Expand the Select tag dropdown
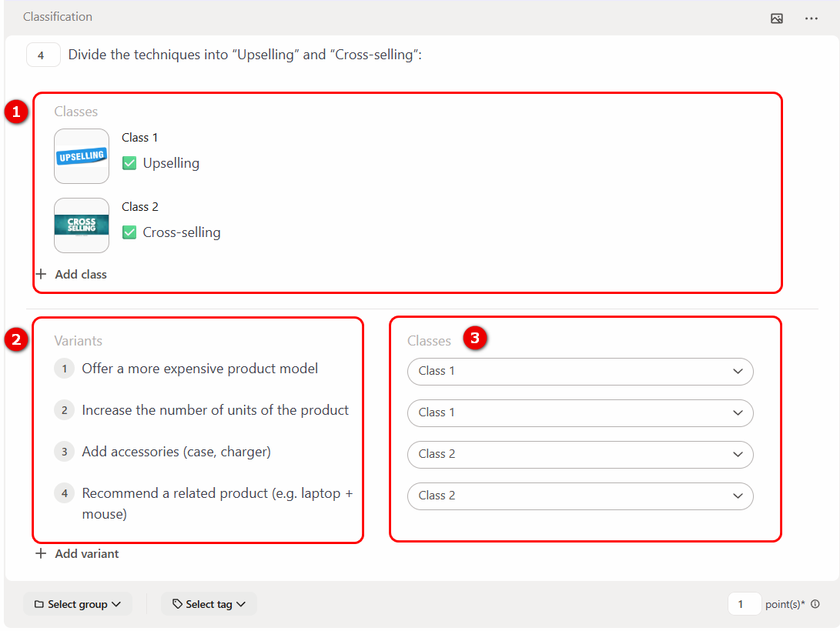The image size is (840, 631). tap(209, 604)
